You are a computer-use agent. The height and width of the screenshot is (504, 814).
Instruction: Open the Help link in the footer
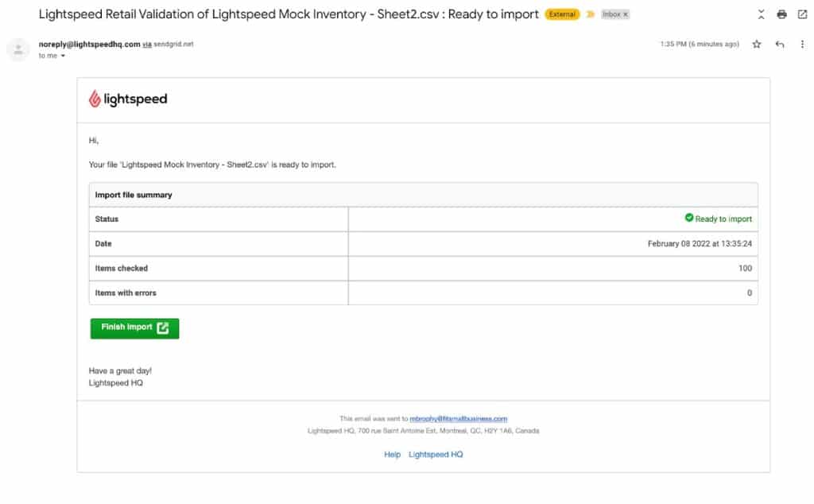(392, 454)
